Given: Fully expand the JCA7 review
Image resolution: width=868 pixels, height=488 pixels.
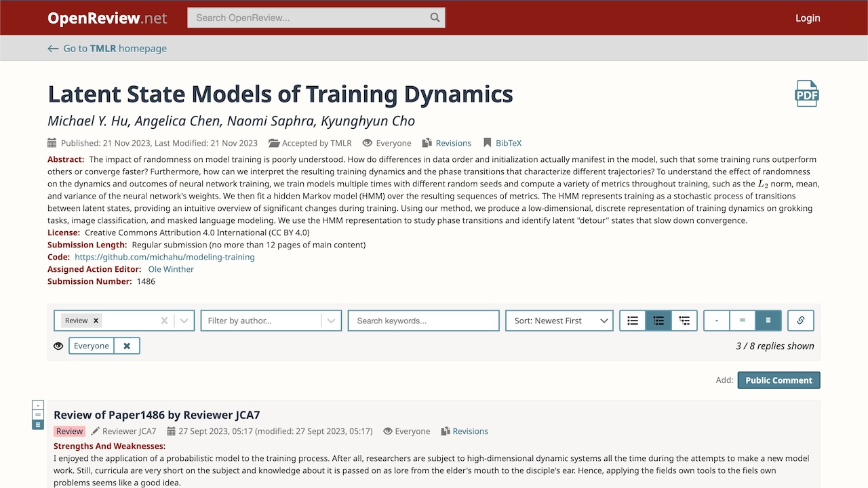Looking at the screenshot, I should (x=38, y=424).
